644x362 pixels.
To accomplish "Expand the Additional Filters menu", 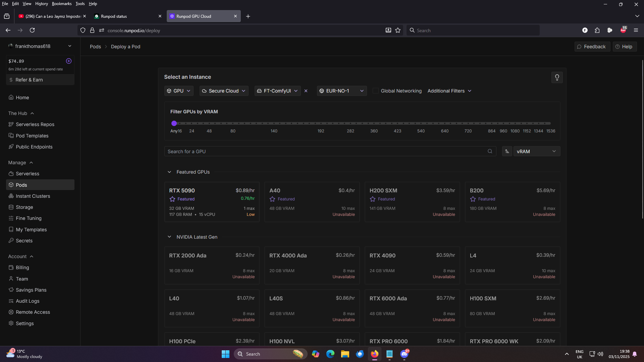I will [x=449, y=91].
